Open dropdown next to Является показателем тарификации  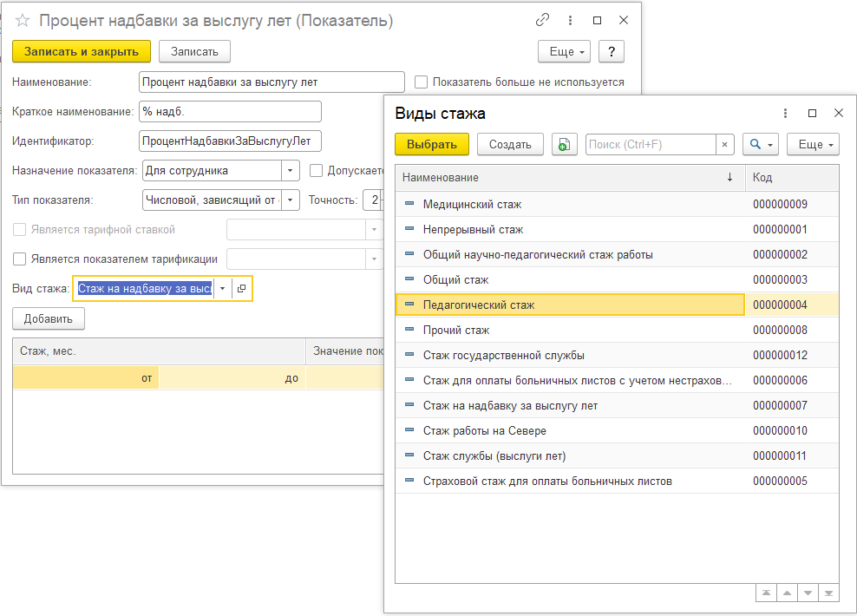(375, 259)
